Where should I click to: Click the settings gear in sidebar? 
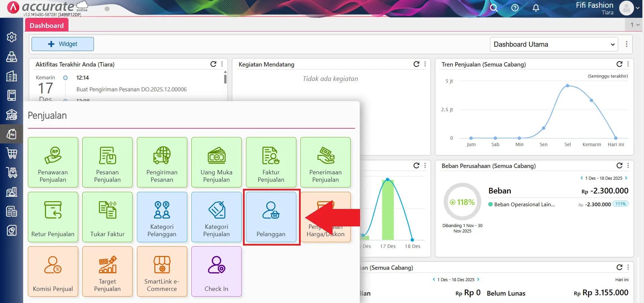click(12, 37)
